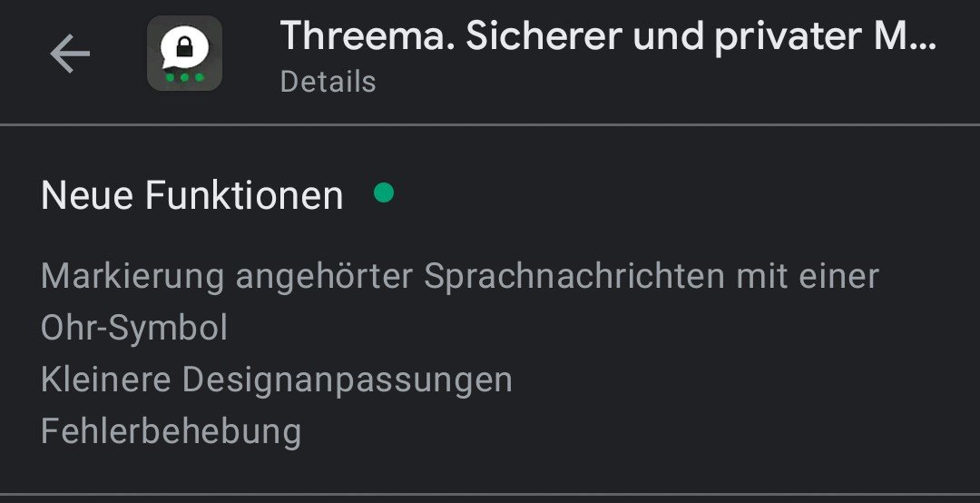Open the Neue Funktionen heading
Image resolution: width=980 pixels, height=503 pixels.
click(191, 194)
